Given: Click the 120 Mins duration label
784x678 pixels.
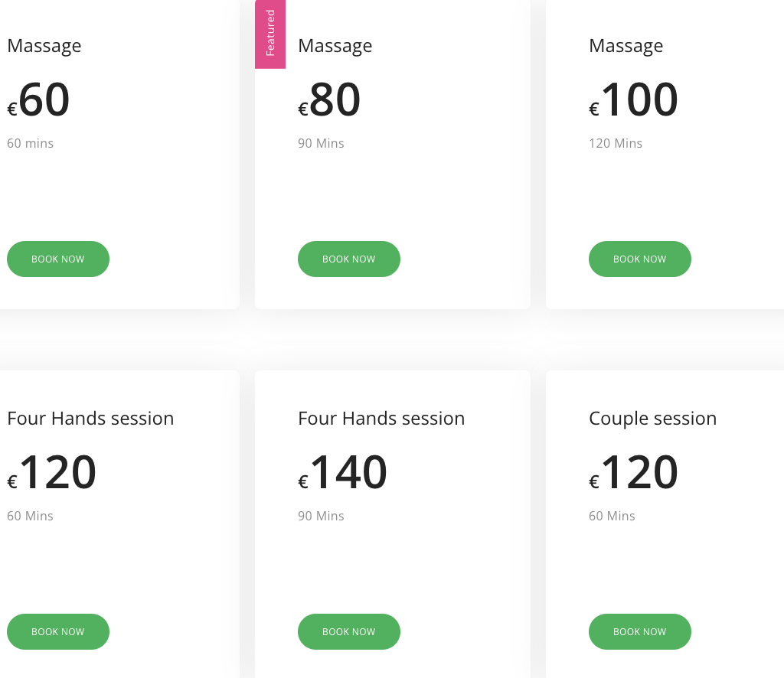Looking at the screenshot, I should pyautogui.click(x=616, y=143).
